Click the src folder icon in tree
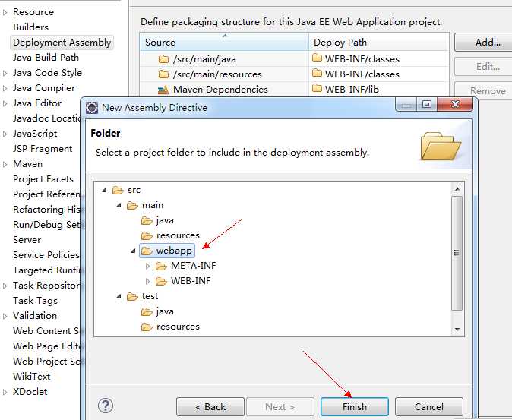The height and width of the screenshot is (420, 512). (x=118, y=190)
